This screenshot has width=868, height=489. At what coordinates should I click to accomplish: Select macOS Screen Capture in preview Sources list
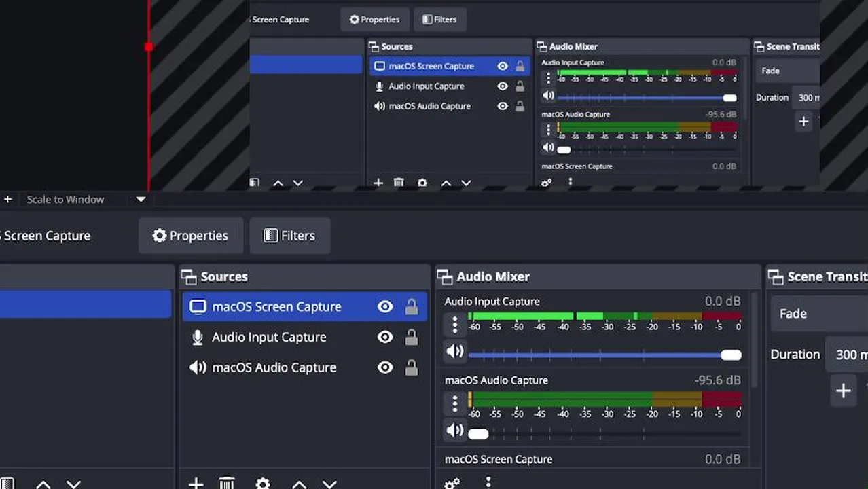[x=450, y=66]
